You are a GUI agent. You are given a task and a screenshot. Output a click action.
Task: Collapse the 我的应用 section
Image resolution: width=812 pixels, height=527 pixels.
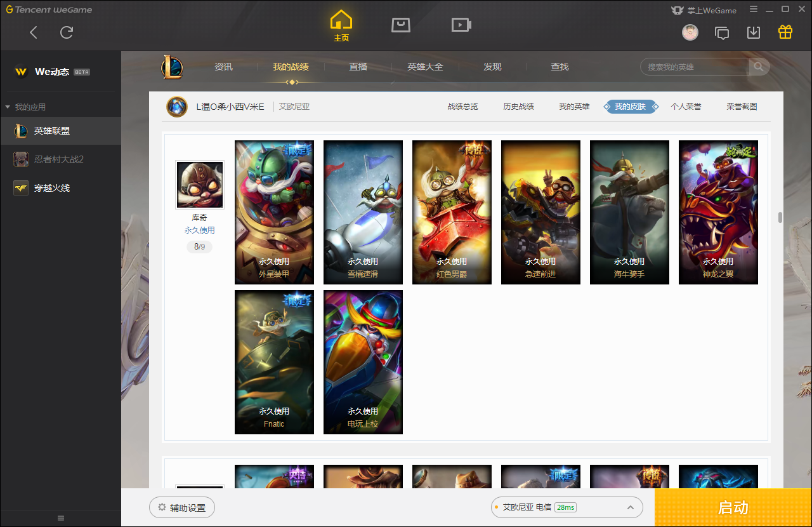8,107
